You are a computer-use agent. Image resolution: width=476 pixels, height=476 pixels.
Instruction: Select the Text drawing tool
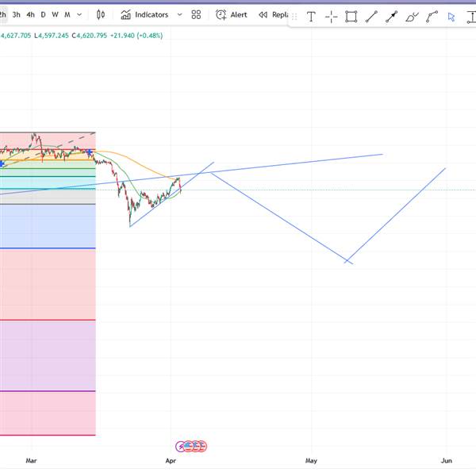tap(311, 17)
